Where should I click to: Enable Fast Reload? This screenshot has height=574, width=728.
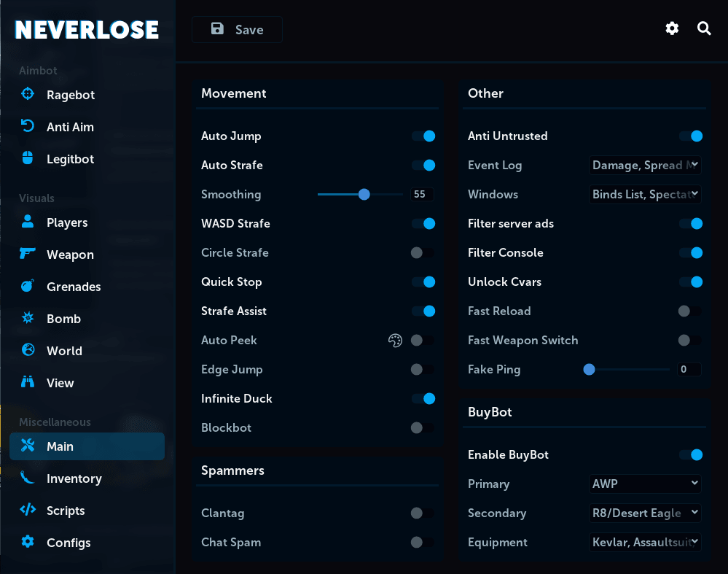pyautogui.click(x=690, y=311)
